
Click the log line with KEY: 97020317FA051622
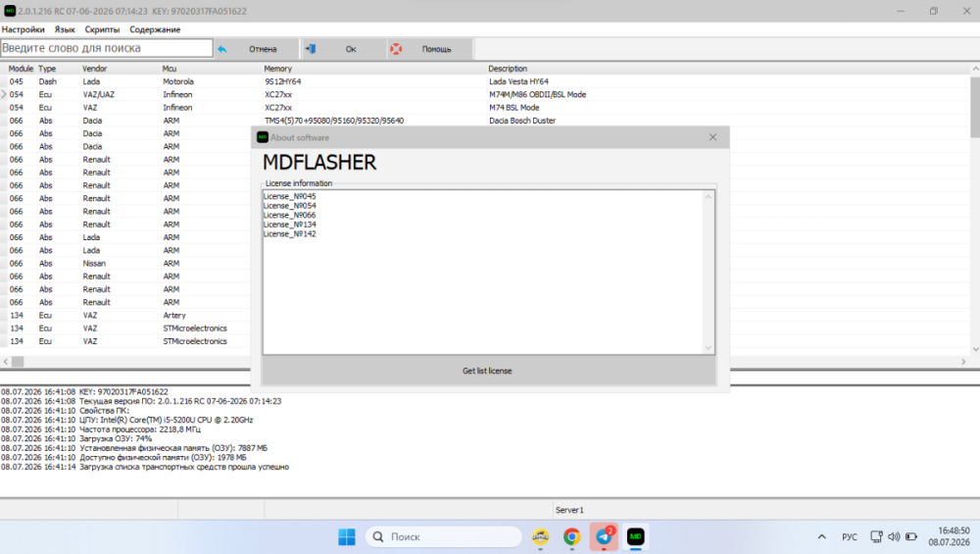pyautogui.click(x=84, y=392)
